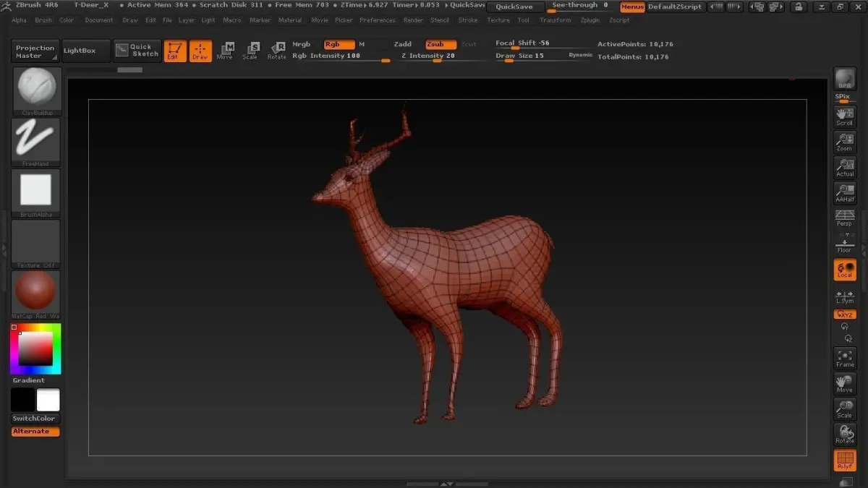Toggle the Floor grid
This screenshot has width=868, height=488.
click(x=845, y=244)
